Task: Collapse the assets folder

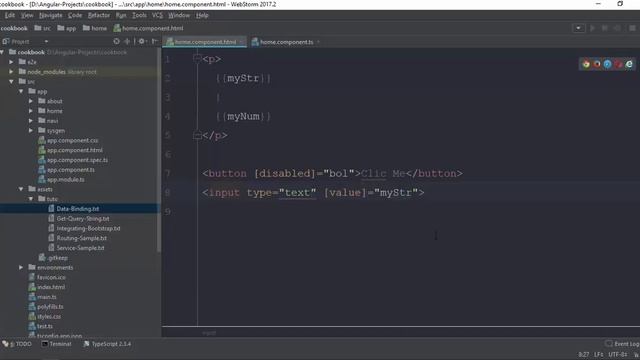Action: pyautogui.click(x=21, y=189)
